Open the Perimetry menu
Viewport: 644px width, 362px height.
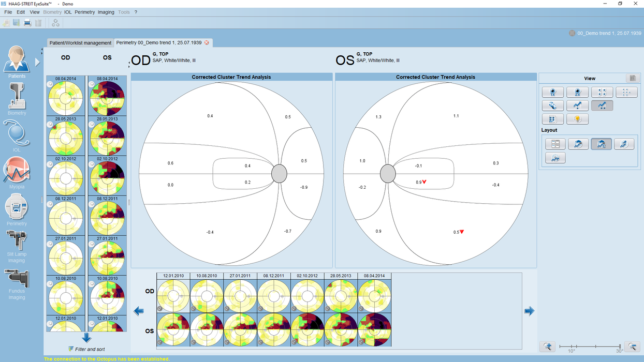point(84,12)
